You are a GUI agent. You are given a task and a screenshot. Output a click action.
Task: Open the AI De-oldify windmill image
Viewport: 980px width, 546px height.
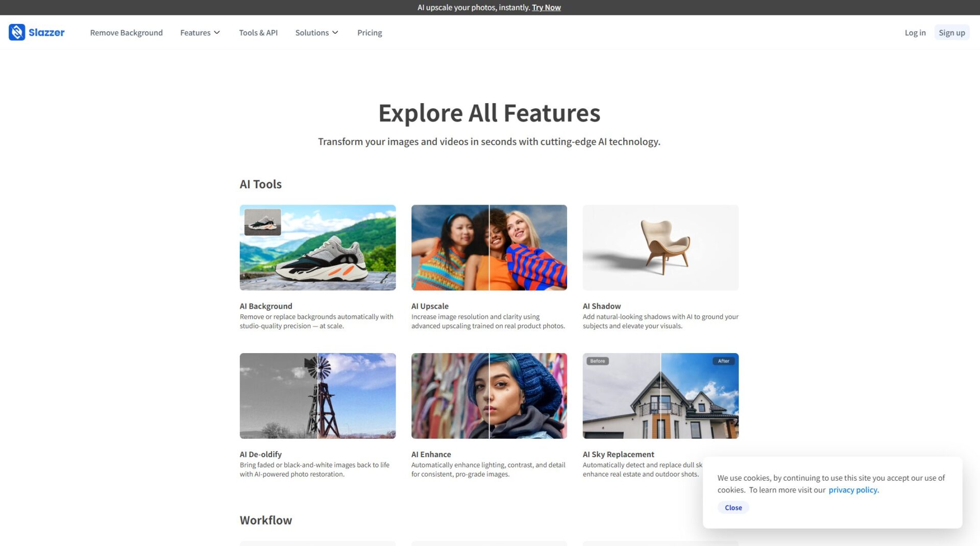pyautogui.click(x=317, y=395)
